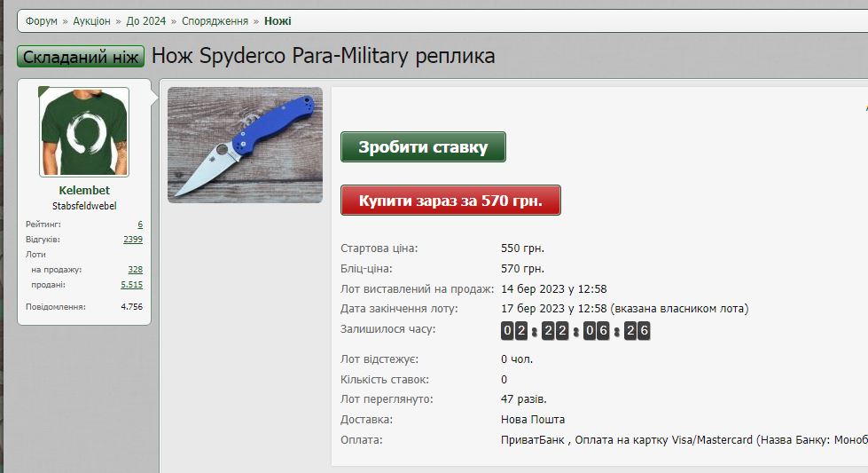Click the first breadcrumb separator arrow
The image size is (868, 473).
pyautogui.click(x=65, y=21)
